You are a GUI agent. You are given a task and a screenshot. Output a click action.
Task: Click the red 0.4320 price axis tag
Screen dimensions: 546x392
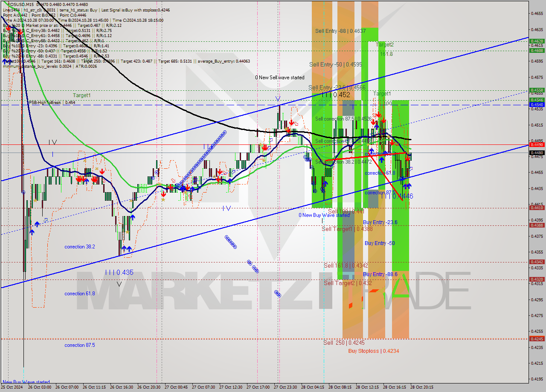coord(537,280)
